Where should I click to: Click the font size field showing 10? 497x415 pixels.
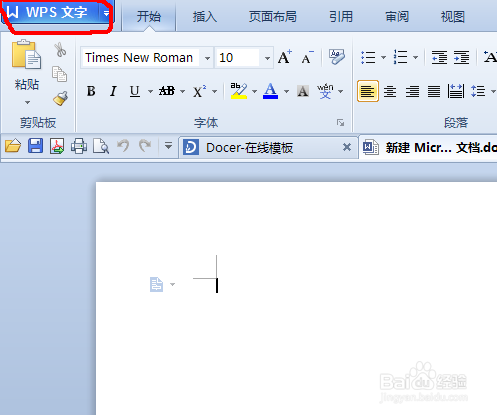tap(238, 58)
